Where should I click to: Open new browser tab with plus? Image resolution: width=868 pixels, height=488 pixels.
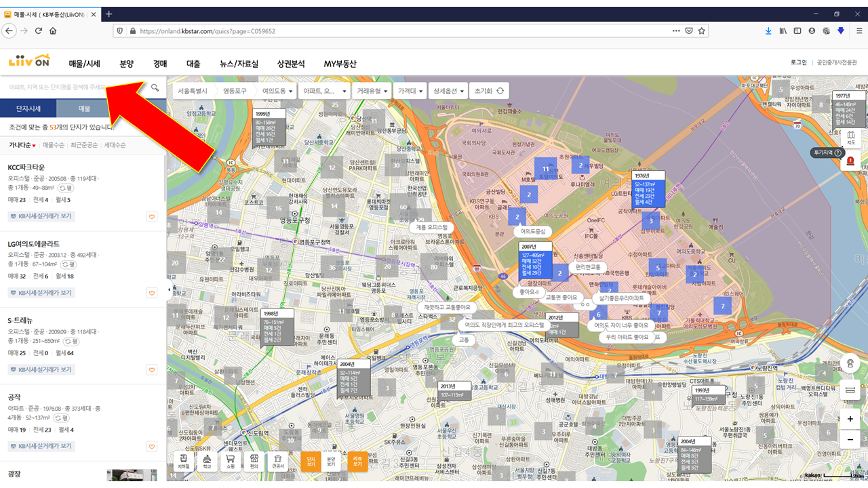pos(109,14)
